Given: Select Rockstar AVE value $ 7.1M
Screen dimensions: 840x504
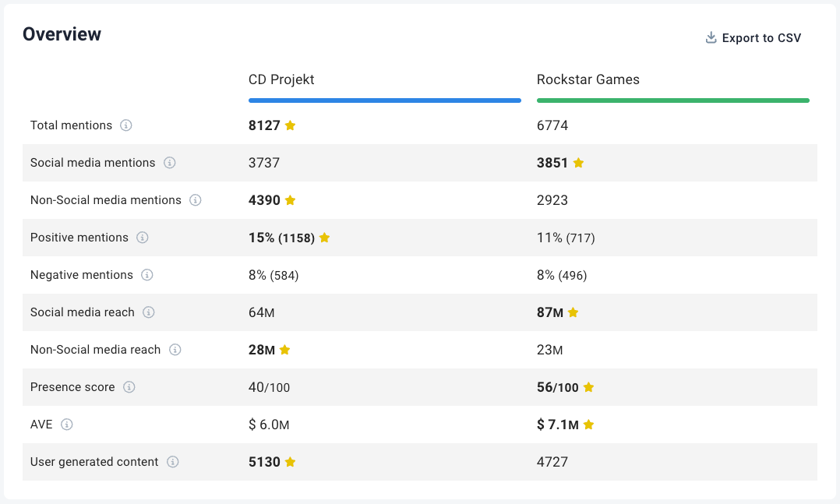Looking at the screenshot, I should click(558, 425).
